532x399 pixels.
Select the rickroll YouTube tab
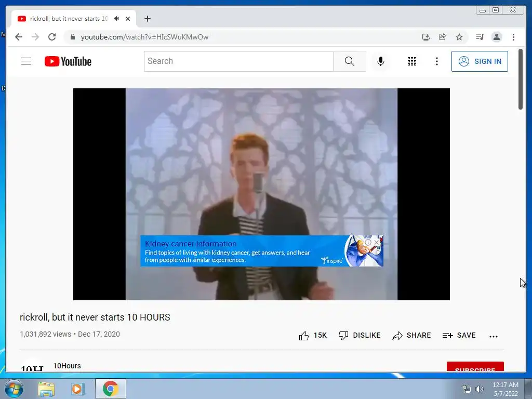[x=74, y=19]
